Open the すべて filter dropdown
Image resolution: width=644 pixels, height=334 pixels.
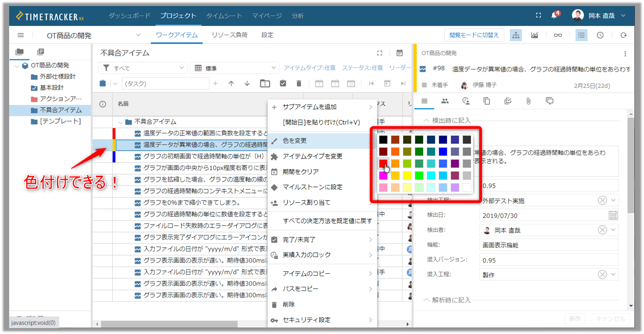pyautogui.click(x=143, y=68)
